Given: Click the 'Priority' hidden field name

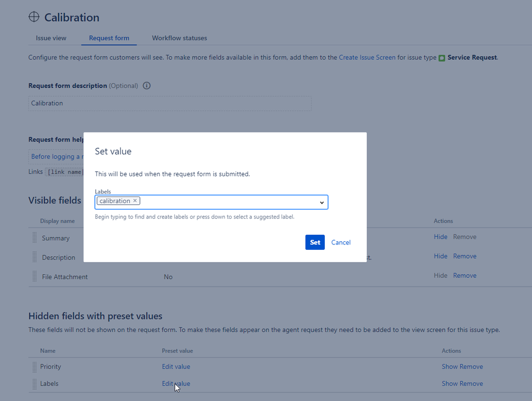Looking at the screenshot, I should click(51, 366).
